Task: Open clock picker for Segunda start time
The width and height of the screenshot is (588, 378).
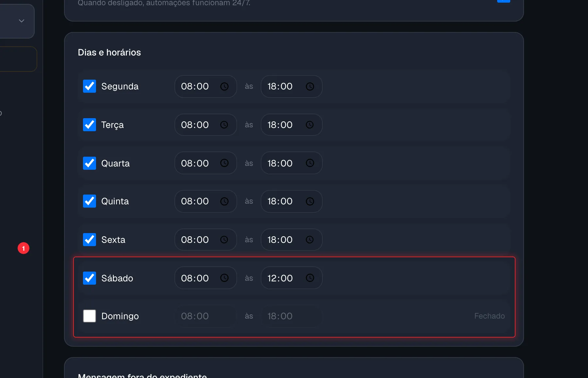Action: (x=224, y=87)
